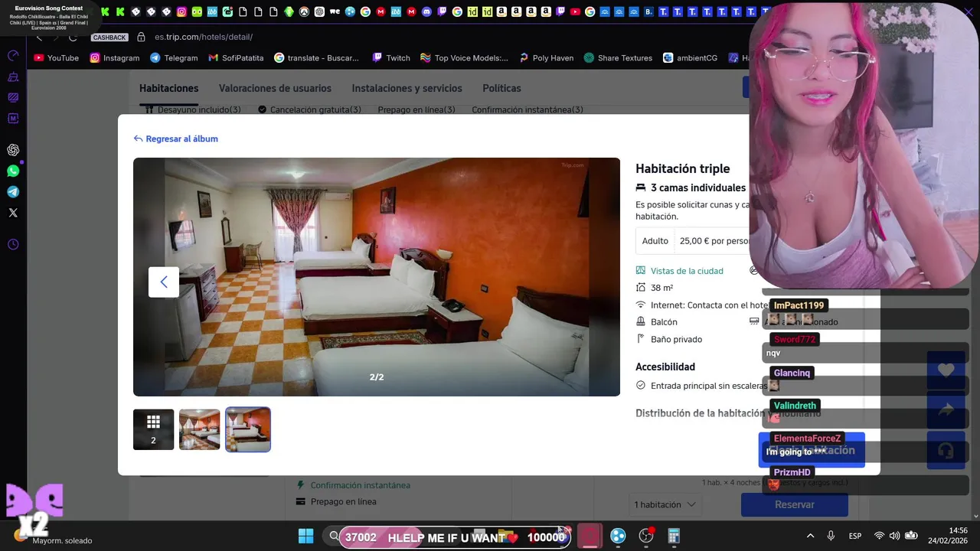This screenshot has height=551, width=980.
Task: Open the Wi-Fi network tray icon
Action: pyautogui.click(x=879, y=536)
